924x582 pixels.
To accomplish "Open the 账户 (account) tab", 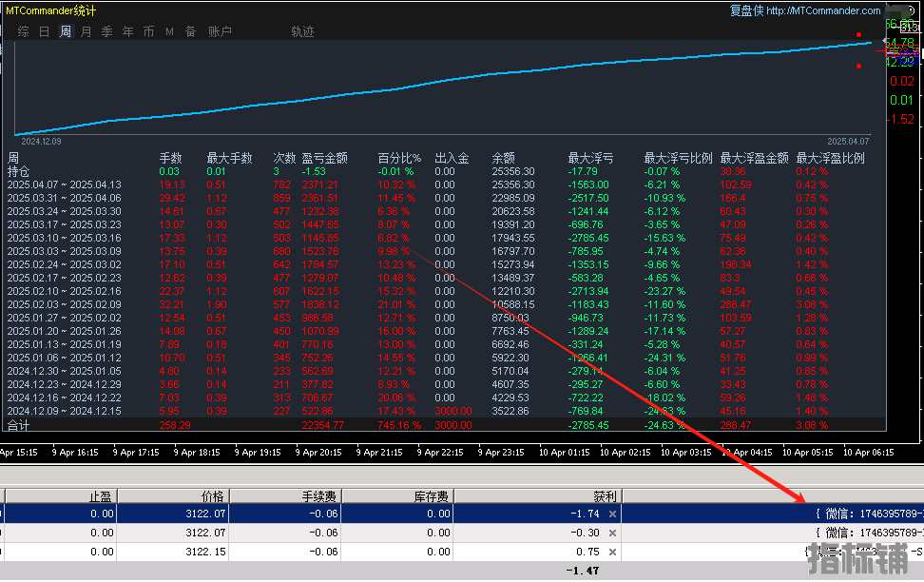I will 220,31.
